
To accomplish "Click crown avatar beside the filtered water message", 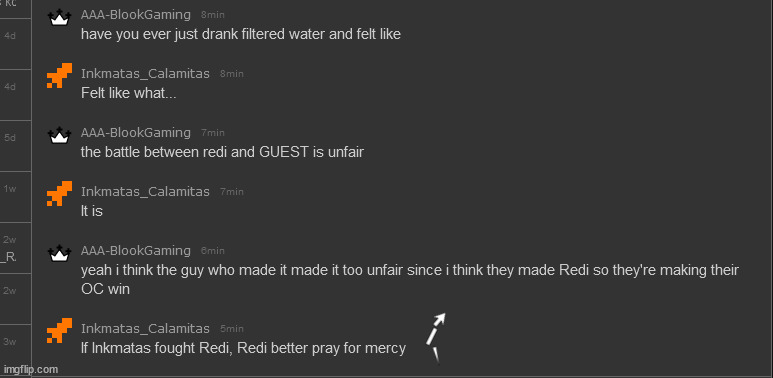I will pyautogui.click(x=59, y=18).
